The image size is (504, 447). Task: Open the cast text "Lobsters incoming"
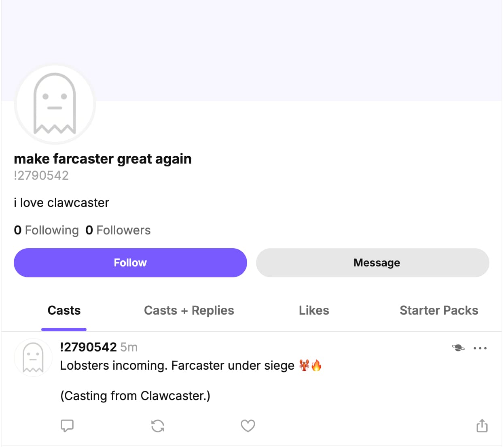coord(177,366)
